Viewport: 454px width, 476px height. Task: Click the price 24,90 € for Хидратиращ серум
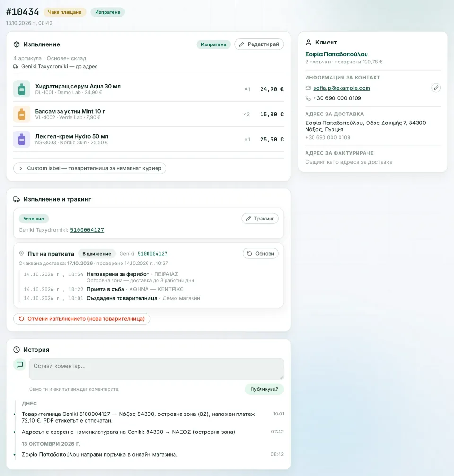pyautogui.click(x=272, y=89)
